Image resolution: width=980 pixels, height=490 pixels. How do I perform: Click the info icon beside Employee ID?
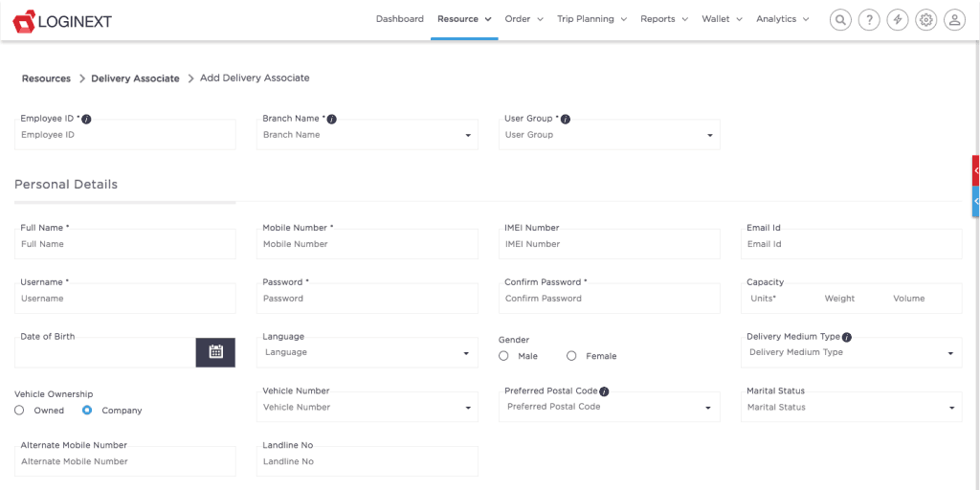point(86,120)
